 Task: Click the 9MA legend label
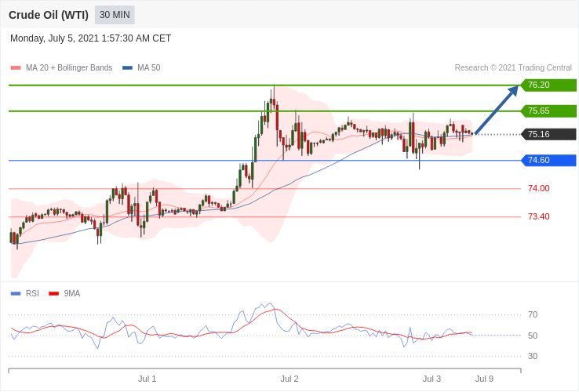click(72, 294)
